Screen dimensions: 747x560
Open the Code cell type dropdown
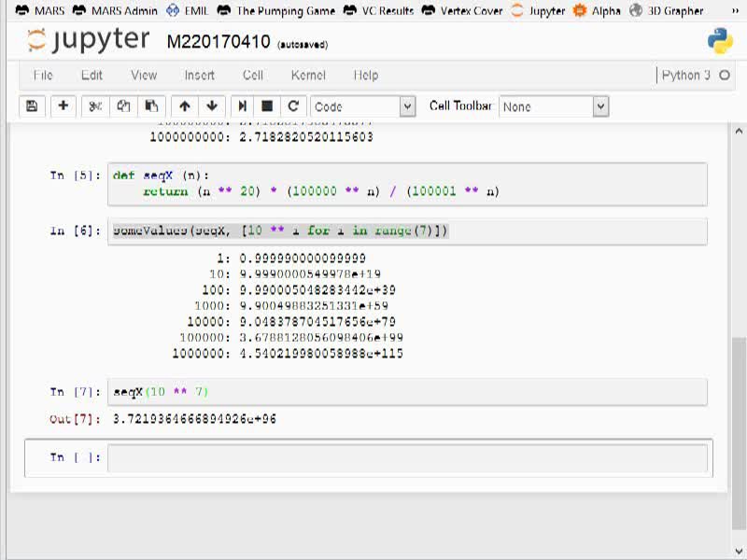coord(363,106)
